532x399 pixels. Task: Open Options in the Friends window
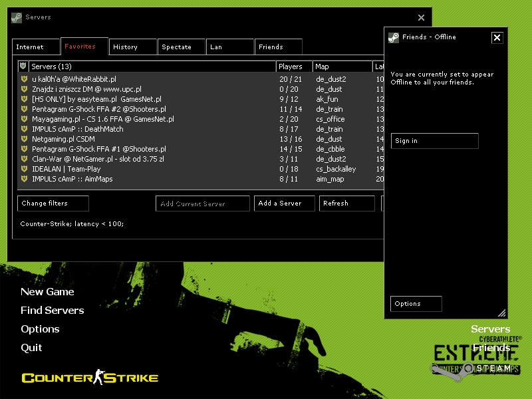tap(416, 304)
